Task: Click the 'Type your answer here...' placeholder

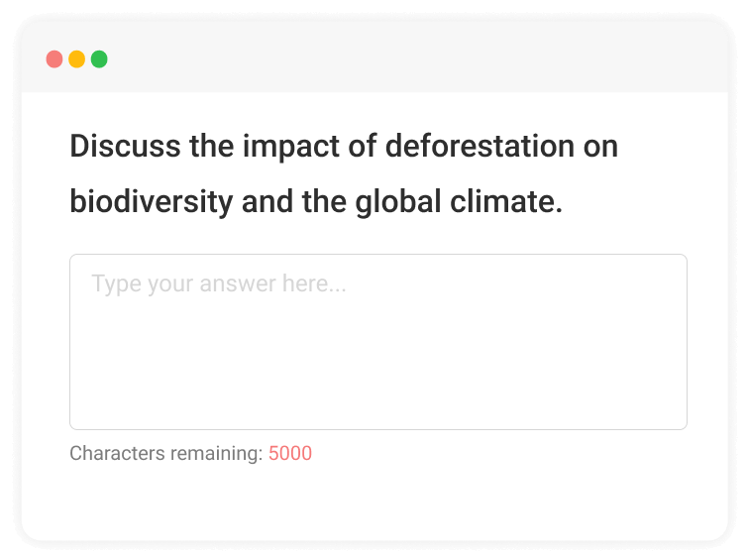Action: pyautogui.click(x=219, y=284)
